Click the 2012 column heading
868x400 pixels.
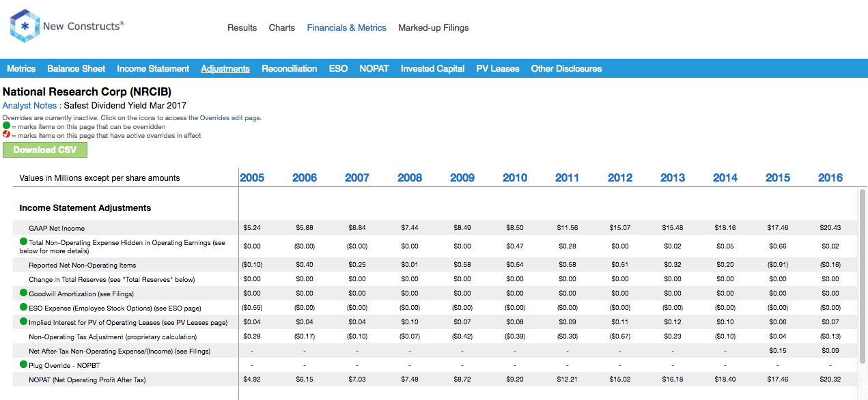click(620, 178)
